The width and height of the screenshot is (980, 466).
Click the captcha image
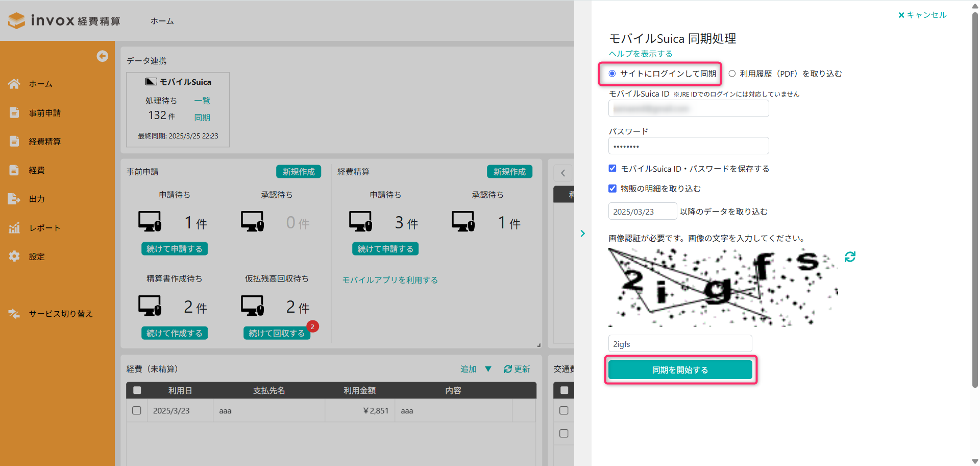[x=723, y=287]
